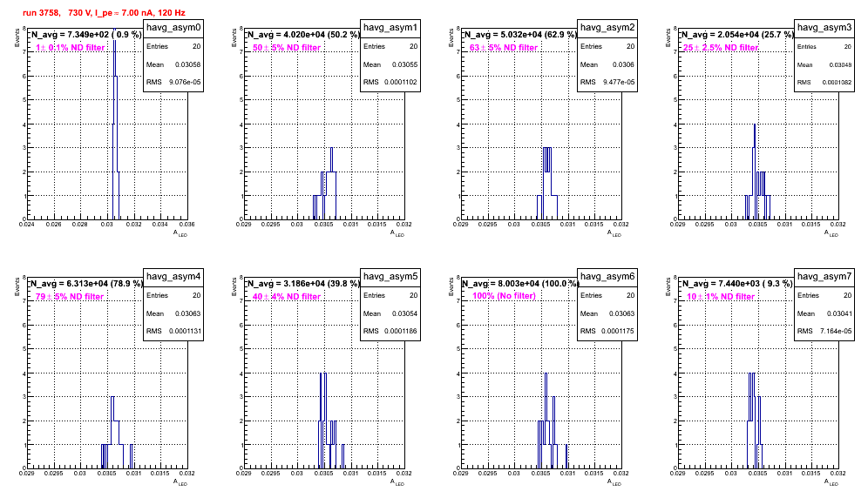Click RMS 0.0001082 in havg_asym3 stats
Screen dimensions: 868x498
coord(824,82)
